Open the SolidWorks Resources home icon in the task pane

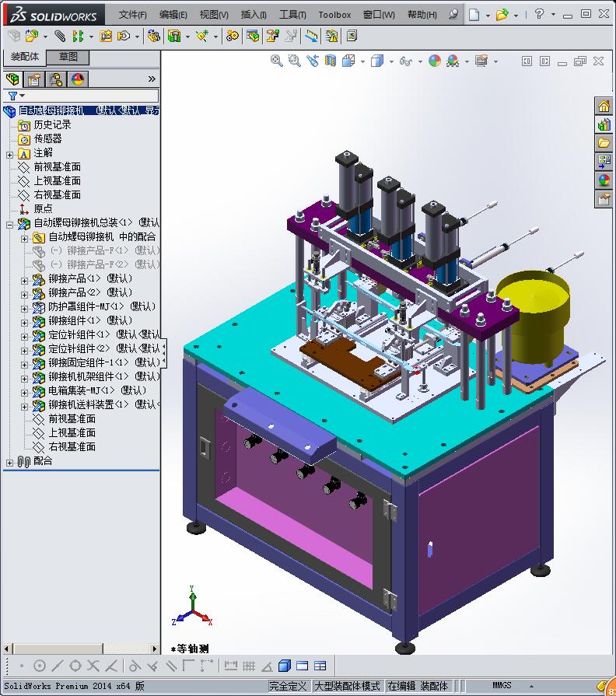[604, 106]
